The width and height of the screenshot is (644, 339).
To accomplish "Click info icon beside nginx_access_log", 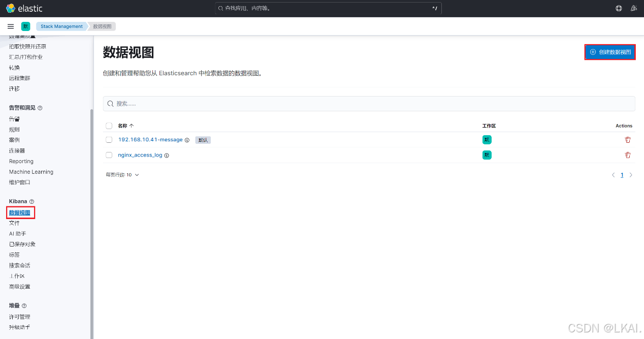I will click(x=167, y=156).
